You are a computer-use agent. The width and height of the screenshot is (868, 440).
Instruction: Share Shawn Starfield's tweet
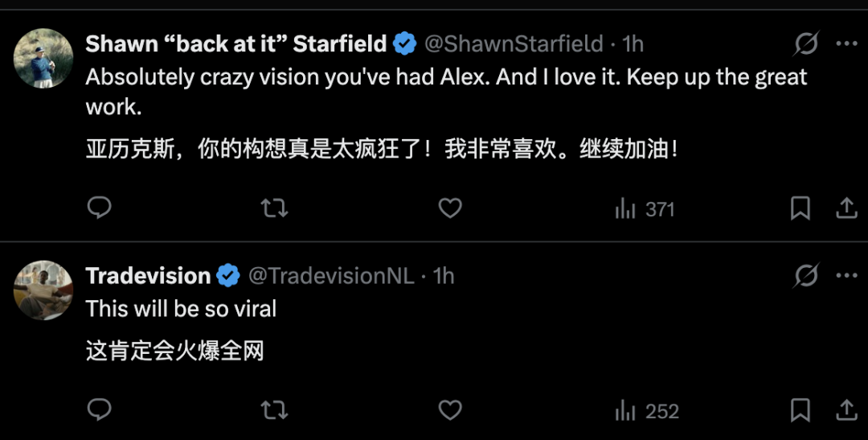pos(846,209)
